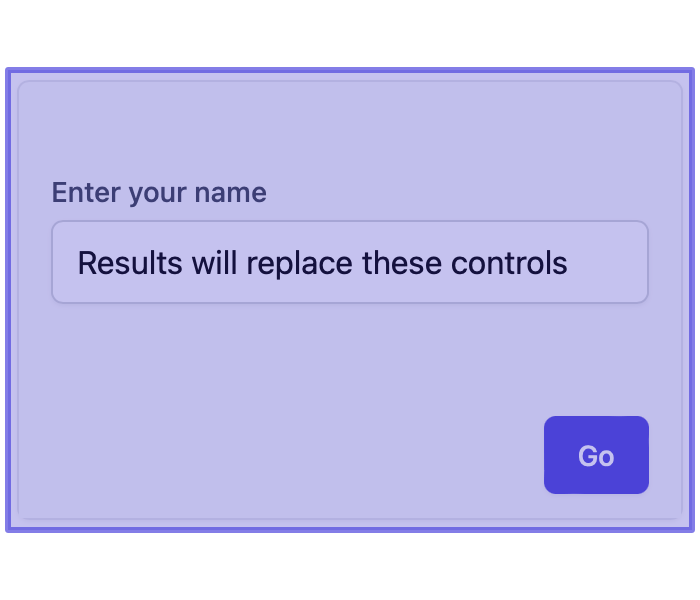Click the word 'name' in the label

point(231,193)
